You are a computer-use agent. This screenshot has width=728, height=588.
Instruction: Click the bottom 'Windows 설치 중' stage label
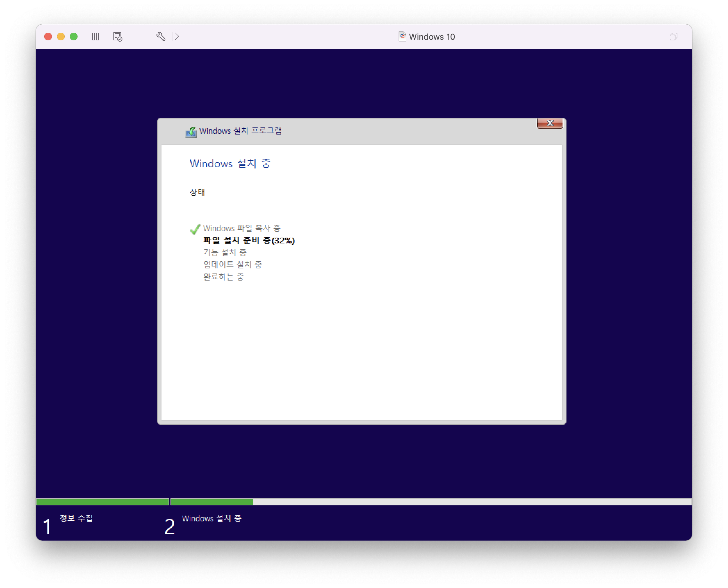coord(211,519)
